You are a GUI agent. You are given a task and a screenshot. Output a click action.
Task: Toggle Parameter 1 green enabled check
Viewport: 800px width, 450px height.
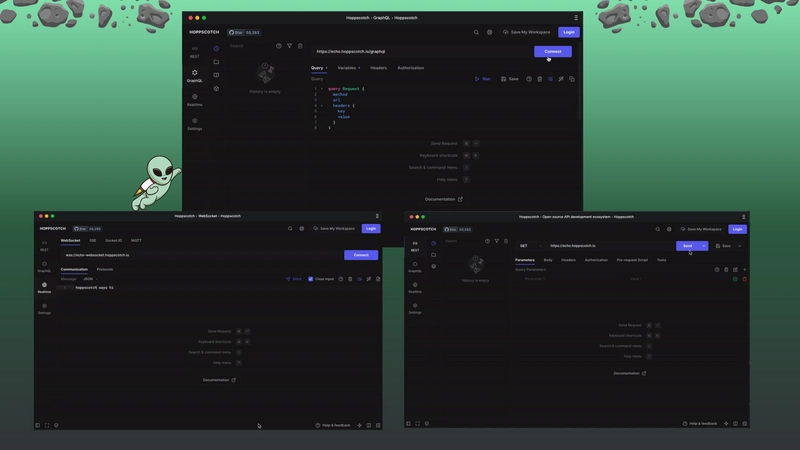coord(735,279)
